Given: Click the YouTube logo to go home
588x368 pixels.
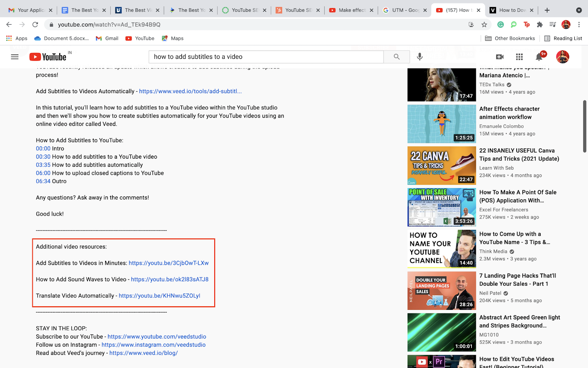Looking at the screenshot, I should 48,57.
